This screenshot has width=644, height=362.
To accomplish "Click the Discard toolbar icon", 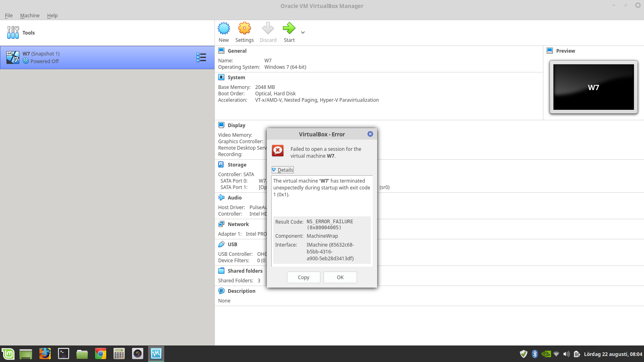I will tap(268, 29).
